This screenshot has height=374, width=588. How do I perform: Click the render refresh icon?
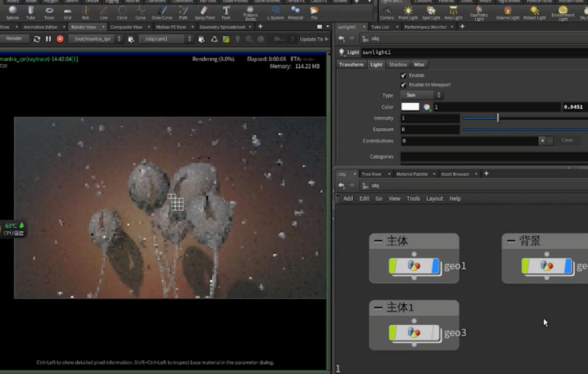coord(37,39)
